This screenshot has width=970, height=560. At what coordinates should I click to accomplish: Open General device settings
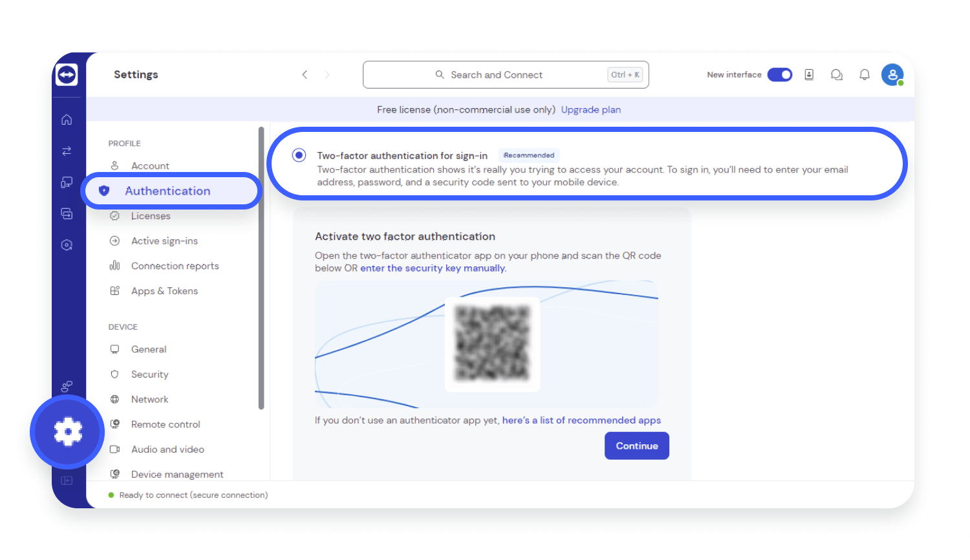tap(149, 349)
